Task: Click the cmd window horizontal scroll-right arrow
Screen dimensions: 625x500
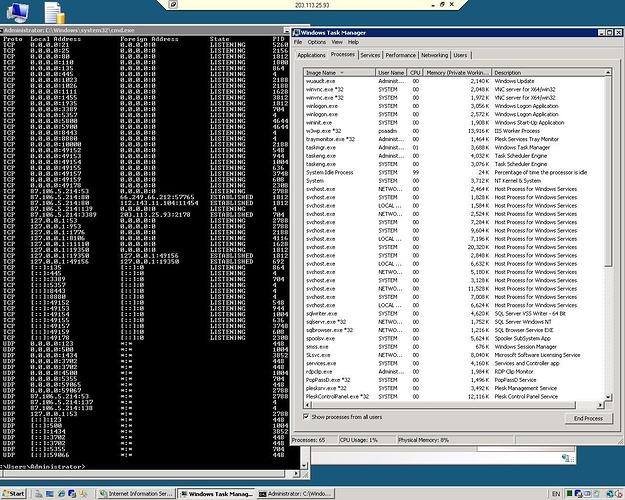Action: point(296,474)
